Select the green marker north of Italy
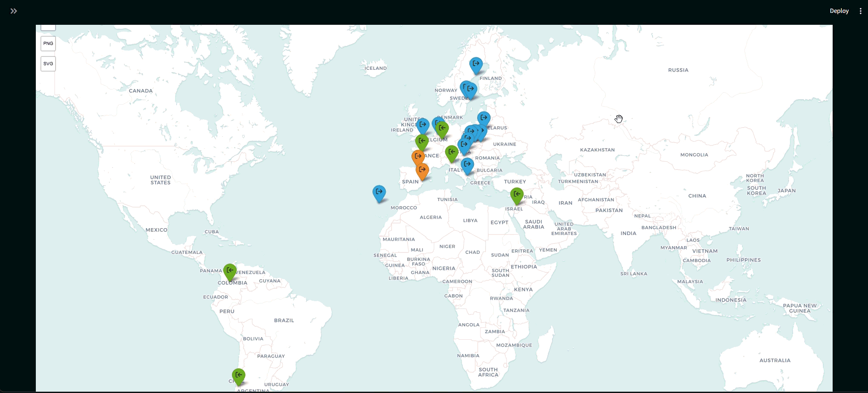The image size is (868, 393). pyautogui.click(x=451, y=152)
